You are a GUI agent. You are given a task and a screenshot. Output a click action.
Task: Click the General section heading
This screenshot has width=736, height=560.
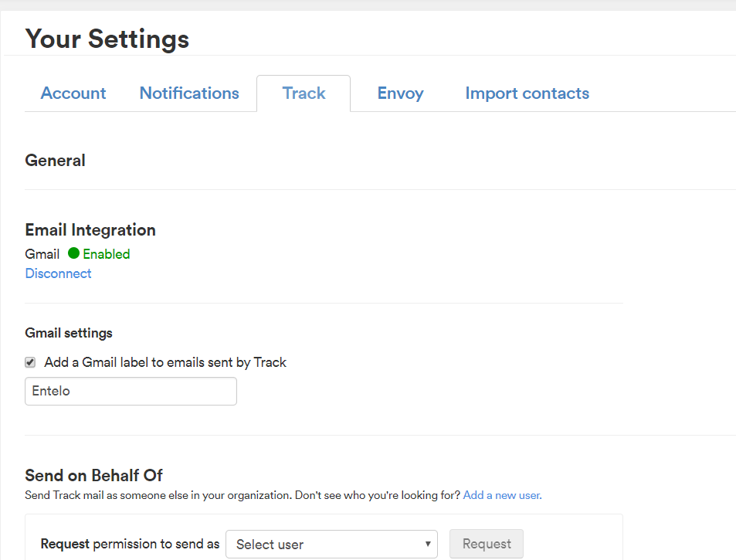(x=56, y=161)
